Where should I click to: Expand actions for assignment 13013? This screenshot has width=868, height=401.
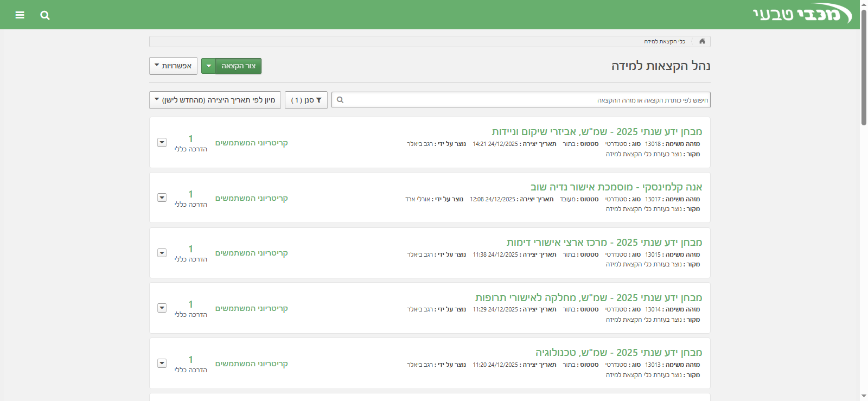tap(162, 364)
